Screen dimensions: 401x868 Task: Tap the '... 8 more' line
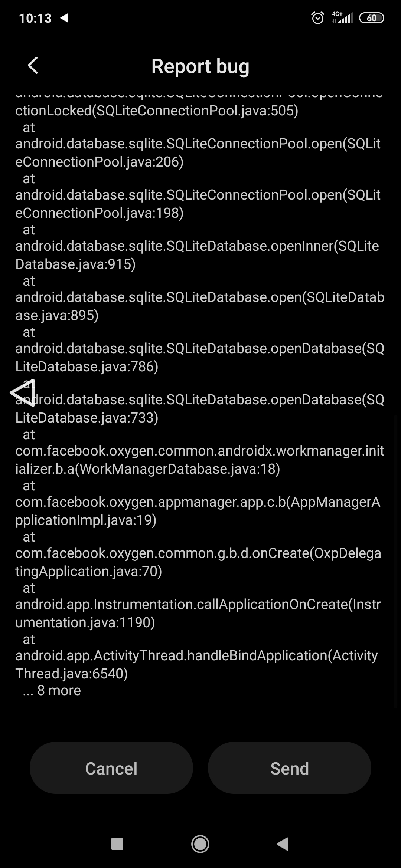pyautogui.click(x=52, y=690)
